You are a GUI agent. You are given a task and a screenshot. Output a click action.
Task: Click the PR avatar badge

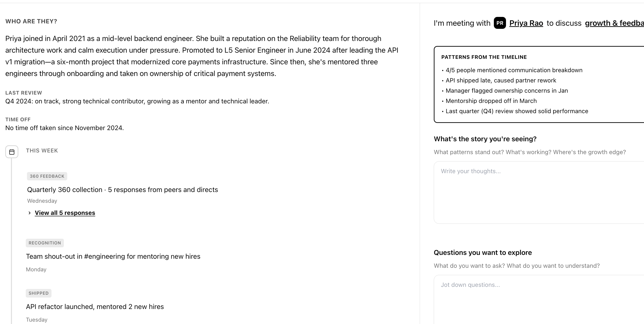(500, 23)
